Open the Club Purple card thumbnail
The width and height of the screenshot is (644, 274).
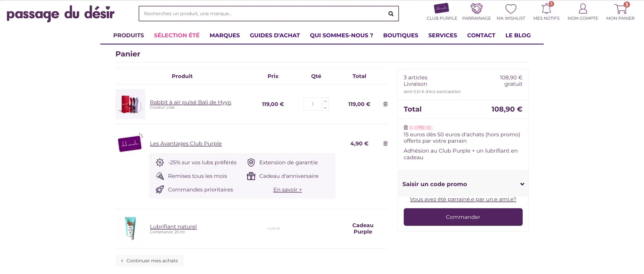(130, 143)
